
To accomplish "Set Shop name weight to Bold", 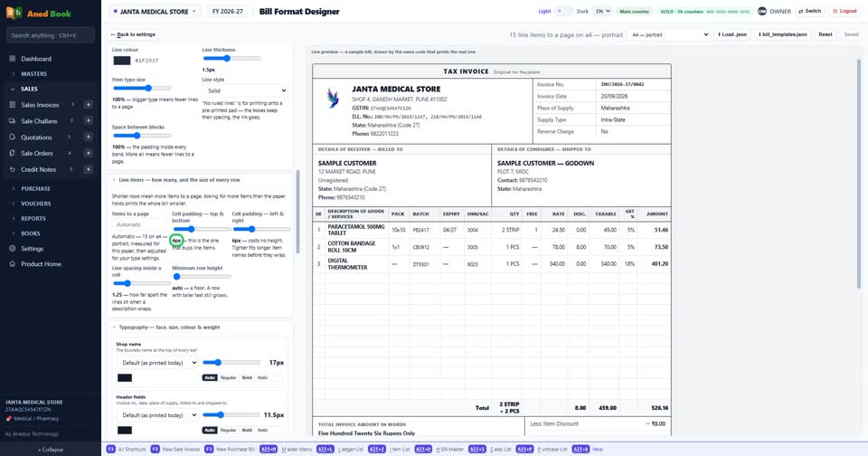I will [x=247, y=378].
